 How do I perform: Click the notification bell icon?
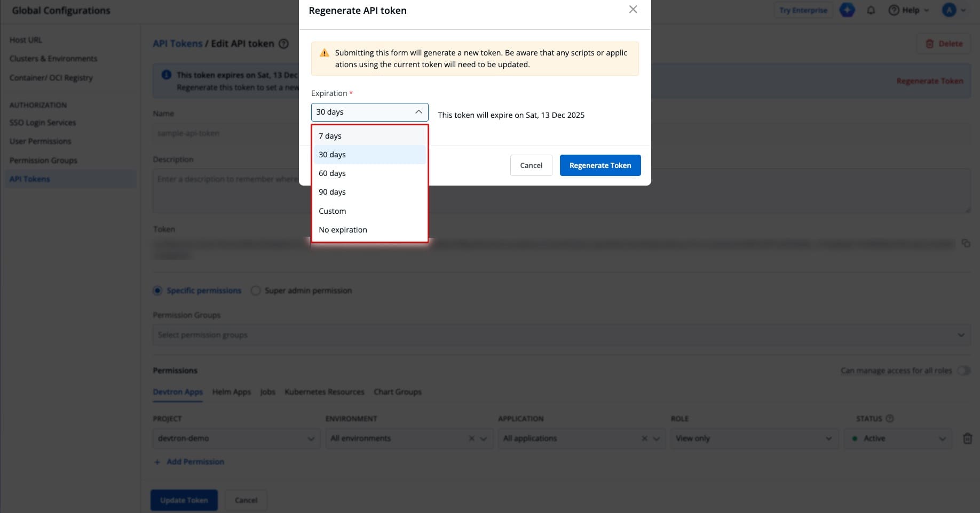coord(871,10)
